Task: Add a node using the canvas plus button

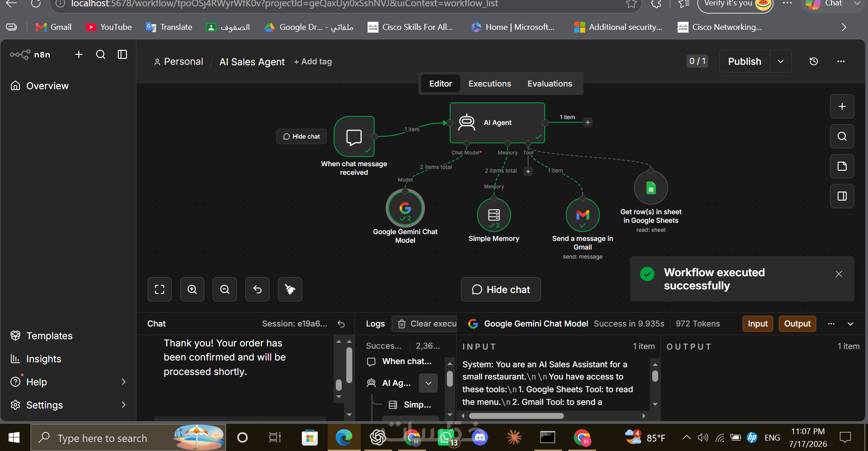Action: [x=842, y=106]
